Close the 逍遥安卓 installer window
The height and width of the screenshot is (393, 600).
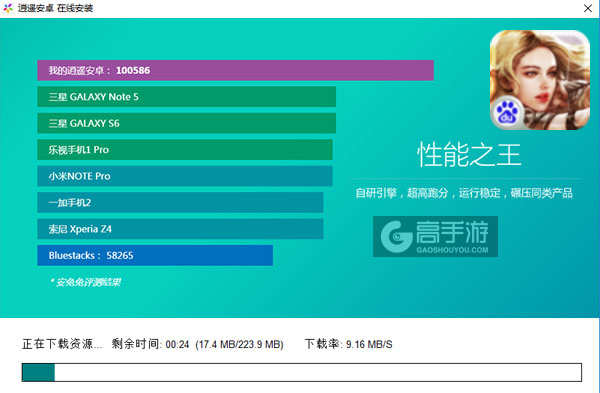tap(588, 8)
